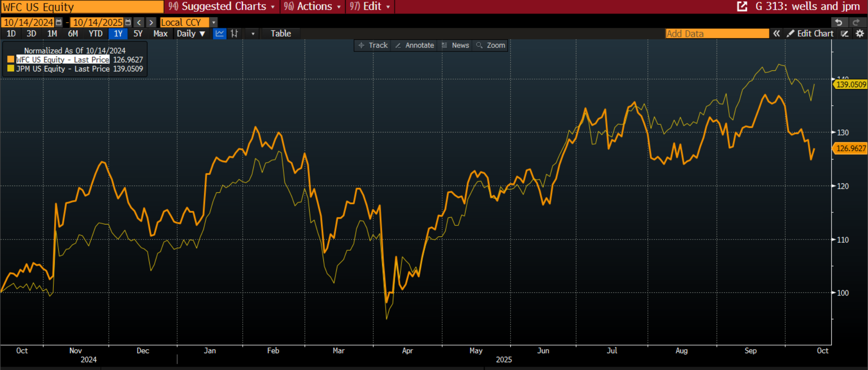Click the JPM US Equity yellow legend swatch

coord(11,69)
